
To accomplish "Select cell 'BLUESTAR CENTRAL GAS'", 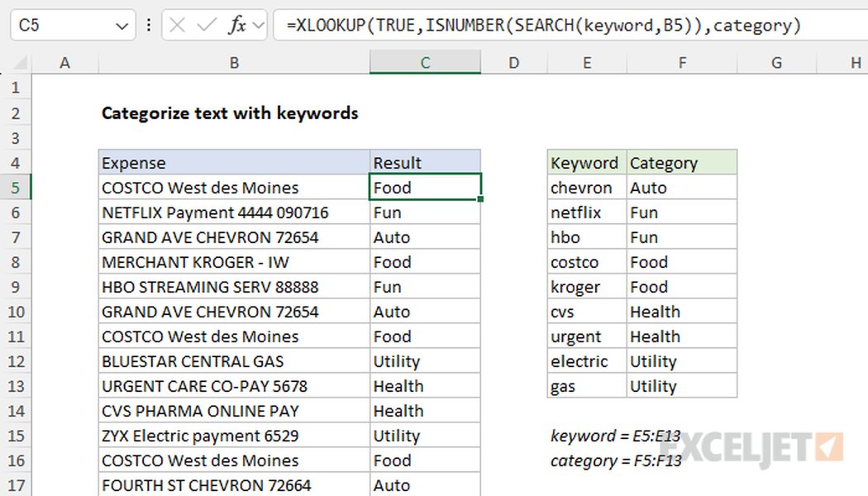I will tap(234, 361).
